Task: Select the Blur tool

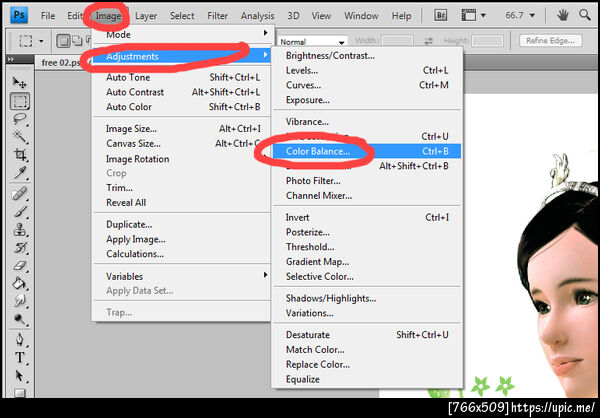Action: tap(19, 302)
